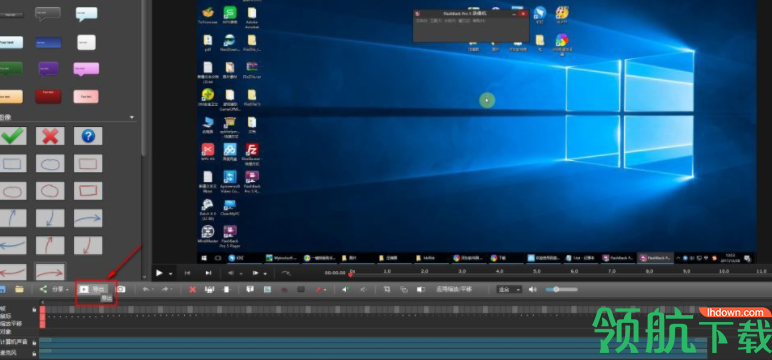Open the 适合 zoom level combo box
772x360 pixels.
tap(510, 290)
